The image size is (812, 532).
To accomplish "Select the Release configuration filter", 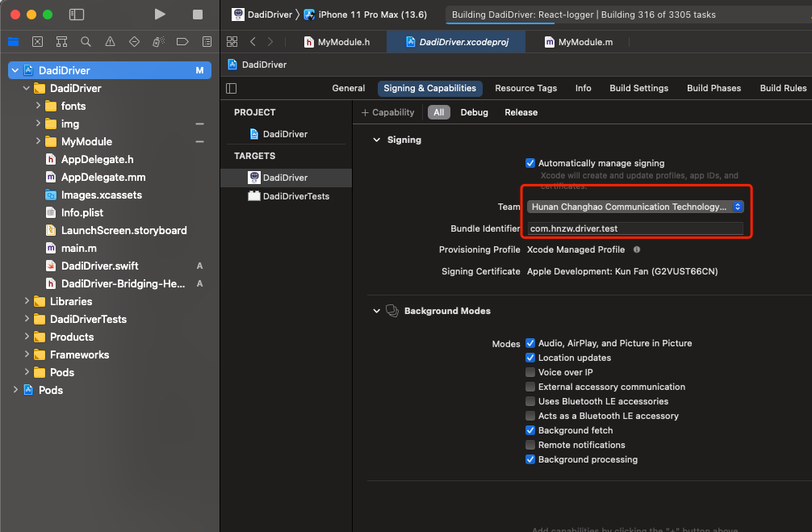I will click(521, 112).
